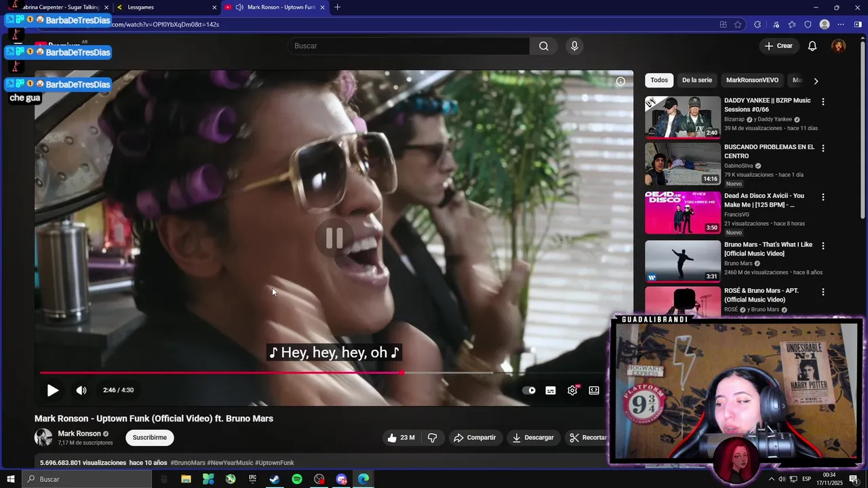Open Dead As Disco X Avicii thumbnail

point(683,213)
